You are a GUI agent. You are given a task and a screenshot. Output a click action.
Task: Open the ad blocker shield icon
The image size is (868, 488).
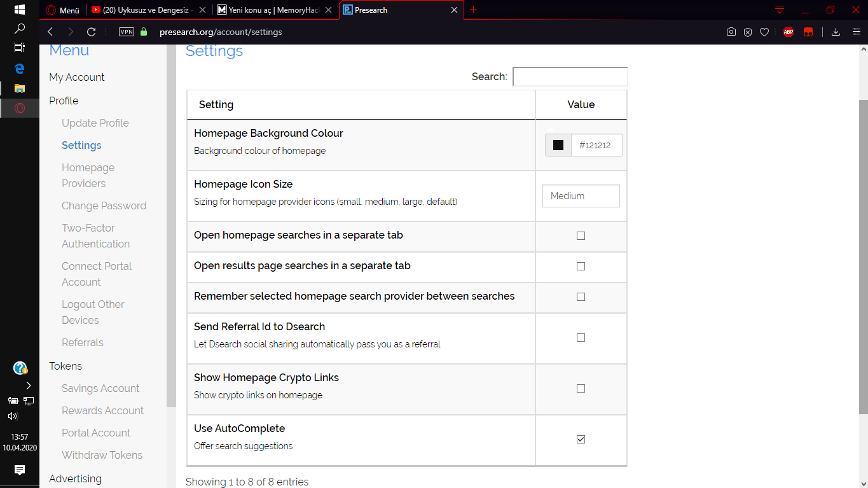(x=748, y=32)
